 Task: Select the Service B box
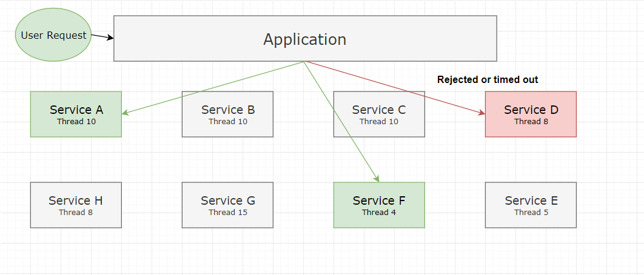pos(227,114)
